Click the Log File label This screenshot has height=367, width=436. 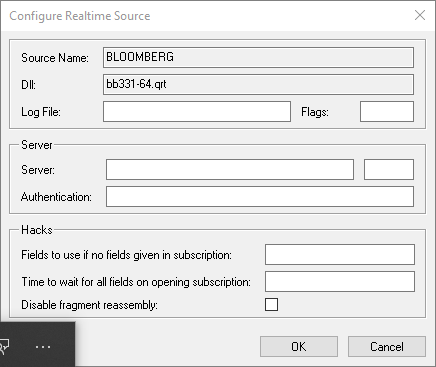[41, 112]
